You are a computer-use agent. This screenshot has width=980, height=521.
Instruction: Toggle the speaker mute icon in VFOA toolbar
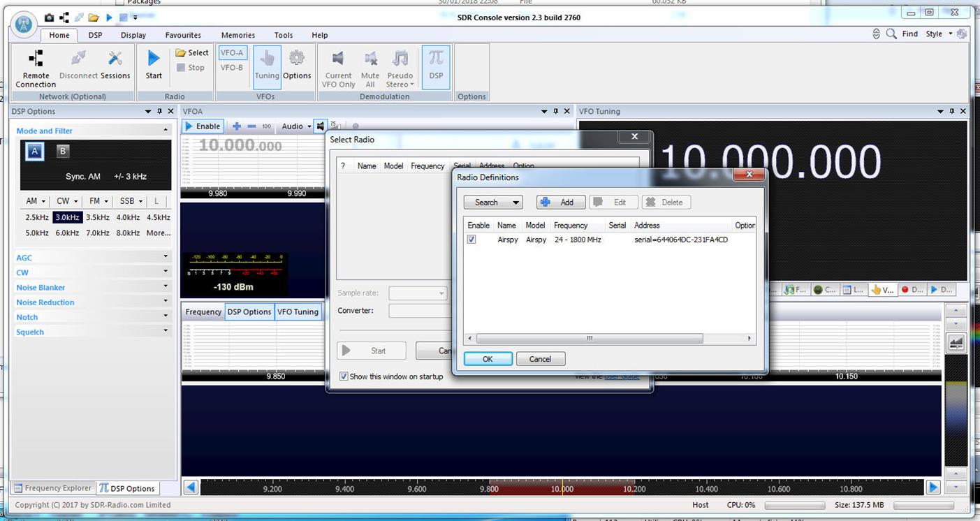click(x=320, y=126)
